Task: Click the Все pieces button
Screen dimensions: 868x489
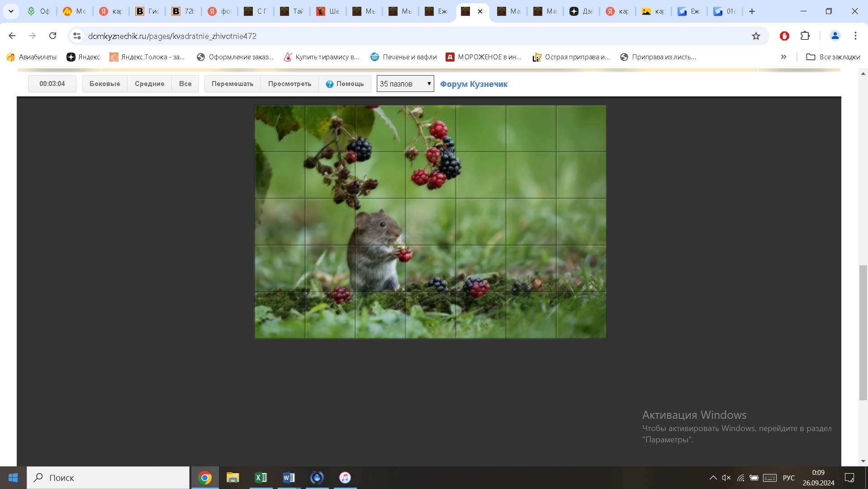Action: click(x=185, y=84)
